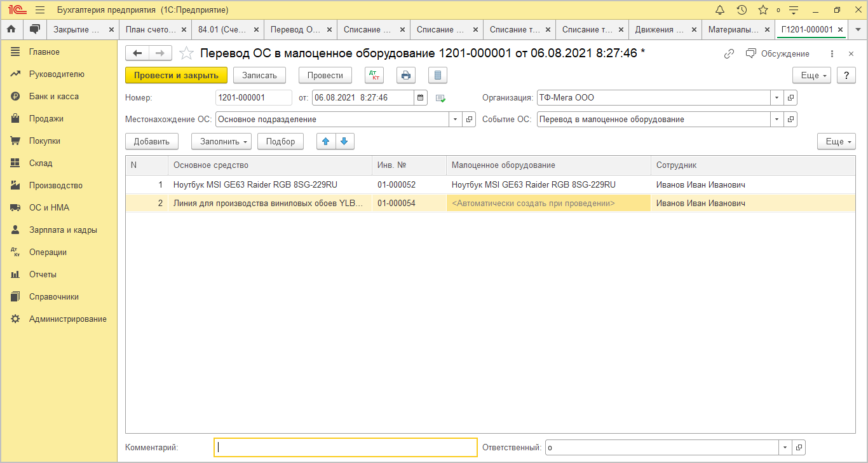Open the home page tab icon

point(11,29)
